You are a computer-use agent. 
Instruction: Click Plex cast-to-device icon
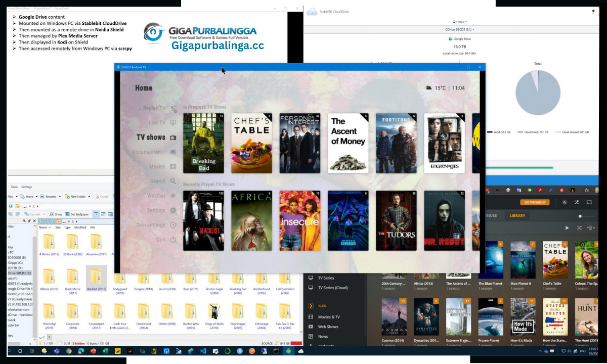coord(589,202)
